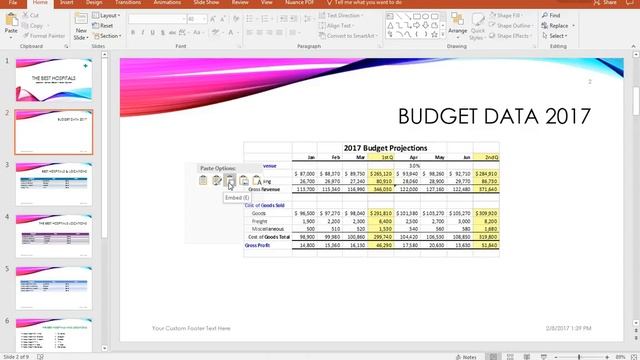Screen dimensions: 640x360
Task: Switch to the Design tab
Action: [x=94, y=2]
